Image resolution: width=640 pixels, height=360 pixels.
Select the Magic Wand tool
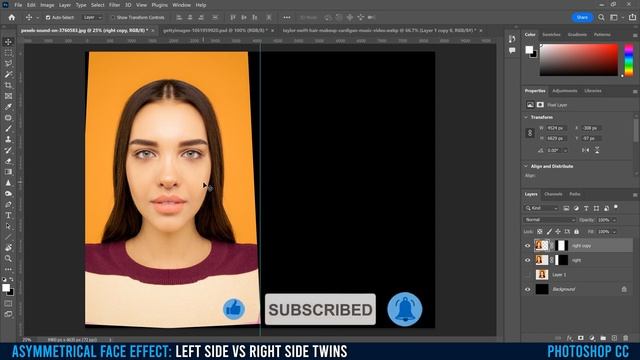click(8, 74)
